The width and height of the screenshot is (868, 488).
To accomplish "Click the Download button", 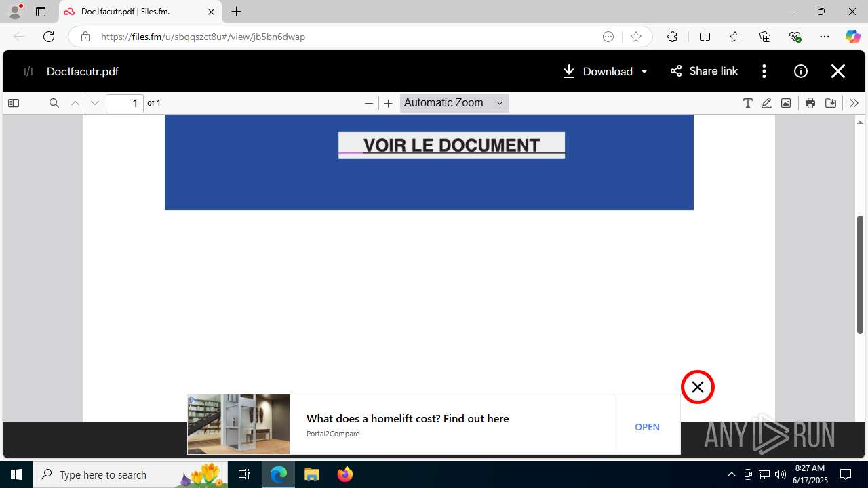I will pos(597,71).
